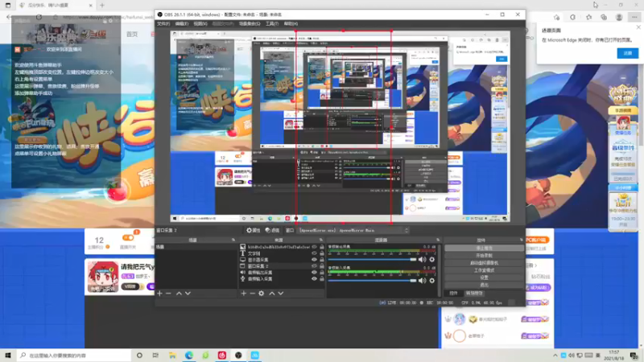The height and width of the screenshot is (362, 644).
Task: Move the scene up in the Scenes panel
Action: tap(179, 294)
